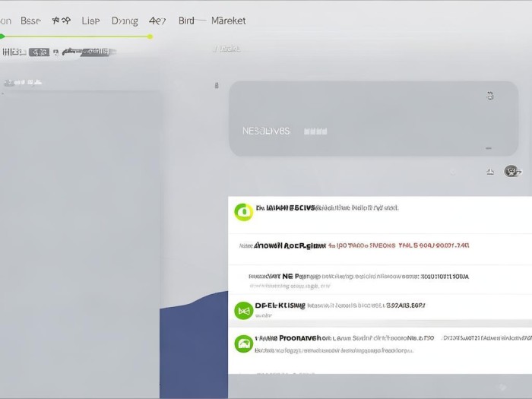The image size is (532, 399).
Task: Click the green circle icon in first list row
Action: [243, 212]
